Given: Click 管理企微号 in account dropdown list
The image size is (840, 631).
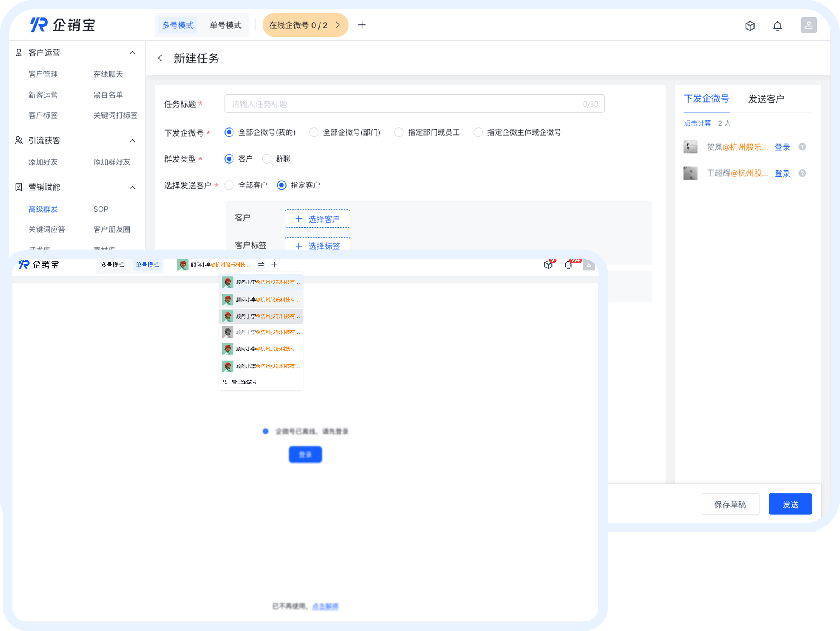Looking at the screenshot, I should (x=244, y=382).
